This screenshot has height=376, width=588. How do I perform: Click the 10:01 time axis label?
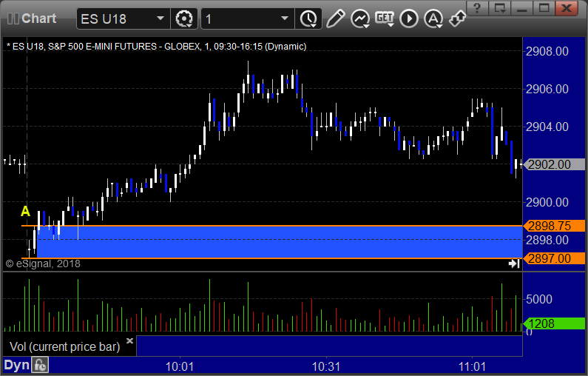(180, 366)
